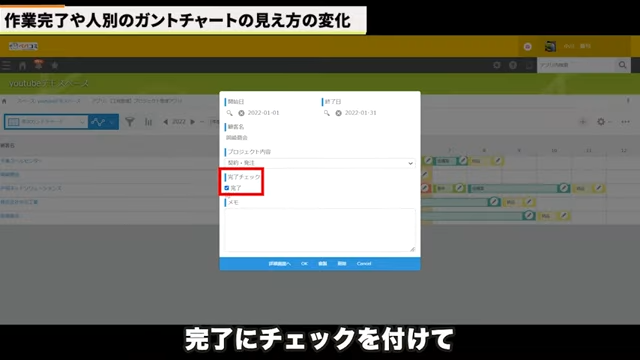Screen dimensions: 640x360
Task: Click the search magnifier button
Action: click(622, 65)
